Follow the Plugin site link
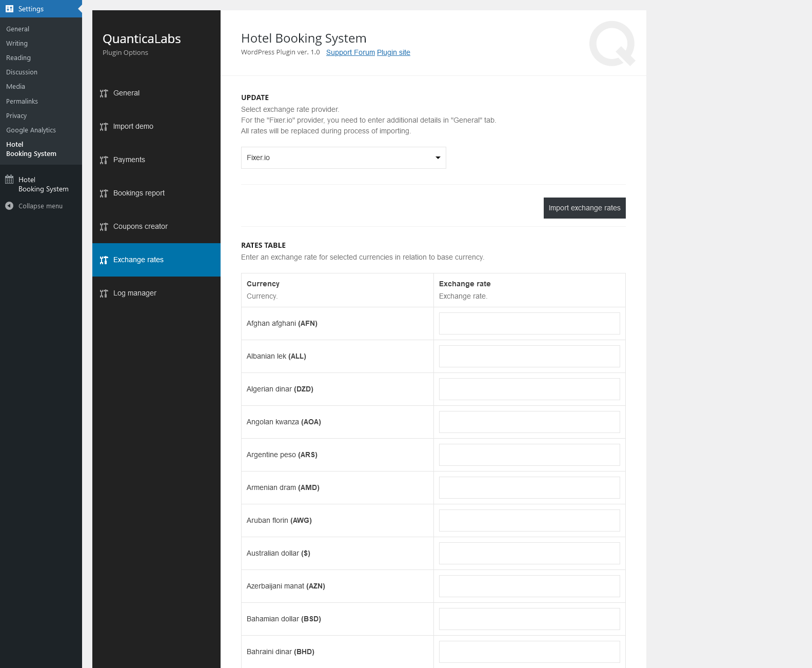 click(x=393, y=52)
